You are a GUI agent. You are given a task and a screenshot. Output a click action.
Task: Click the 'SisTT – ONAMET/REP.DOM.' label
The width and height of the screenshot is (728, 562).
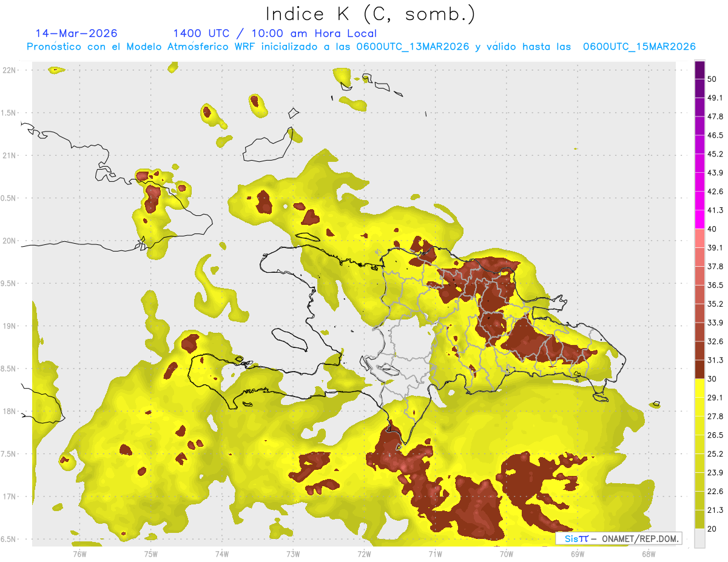pos(619,538)
